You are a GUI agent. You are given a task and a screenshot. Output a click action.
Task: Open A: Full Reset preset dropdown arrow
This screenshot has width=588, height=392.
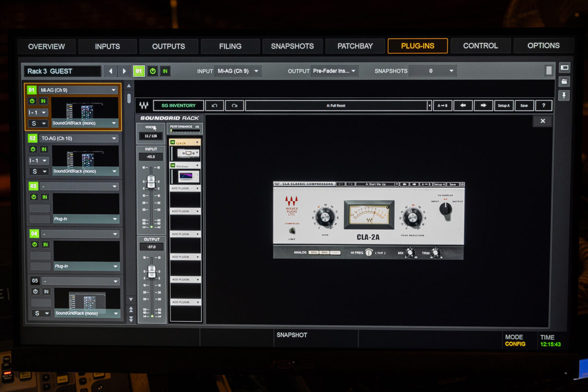[x=430, y=105]
